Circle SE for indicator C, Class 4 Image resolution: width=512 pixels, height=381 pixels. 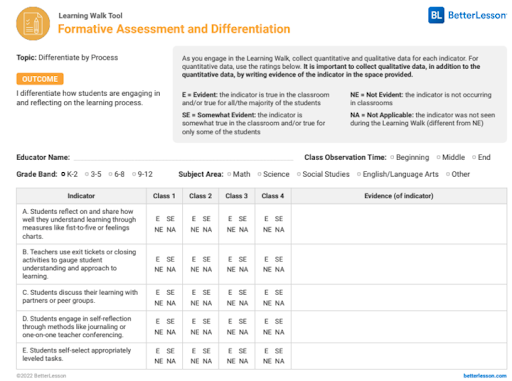pos(279,292)
